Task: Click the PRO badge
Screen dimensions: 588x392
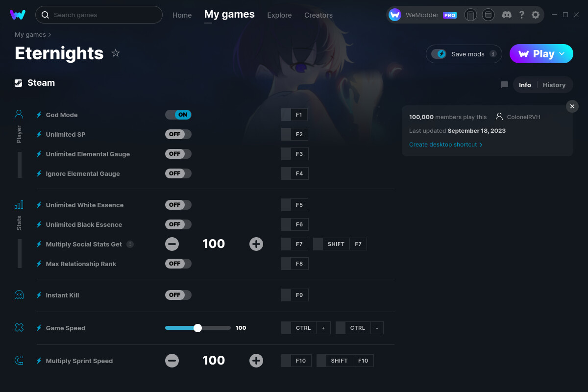Action: 450,15
